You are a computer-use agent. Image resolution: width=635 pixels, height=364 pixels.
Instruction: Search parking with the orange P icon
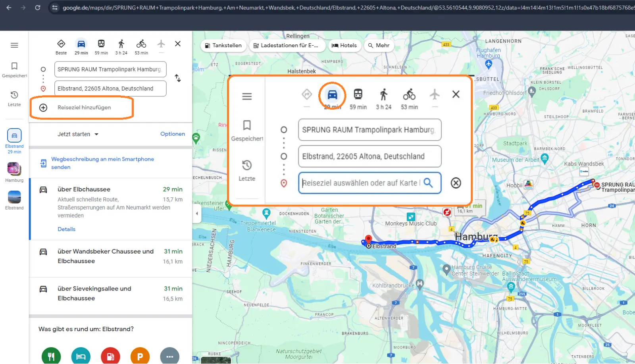[140, 356]
